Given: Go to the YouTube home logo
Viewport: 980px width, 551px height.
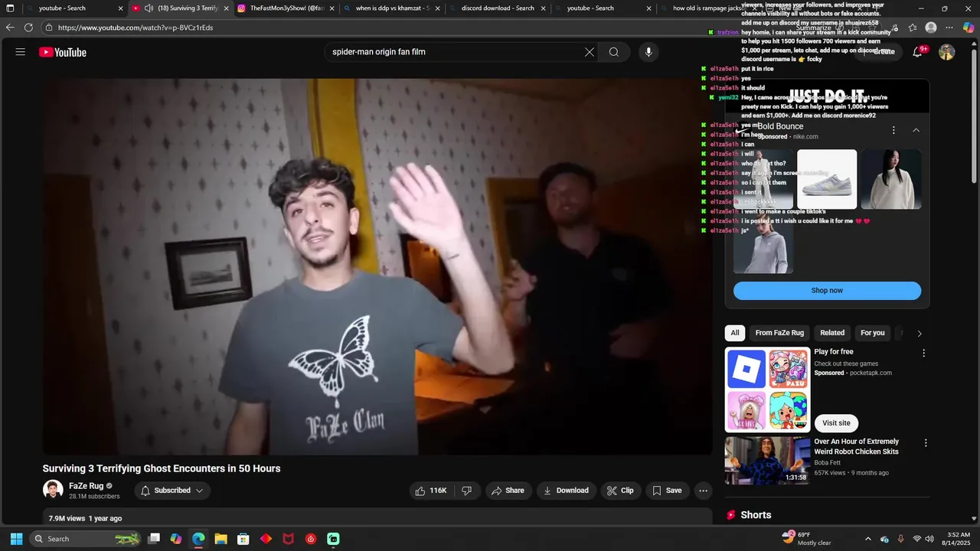Looking at the screenshot, I should tap(63, 52).
